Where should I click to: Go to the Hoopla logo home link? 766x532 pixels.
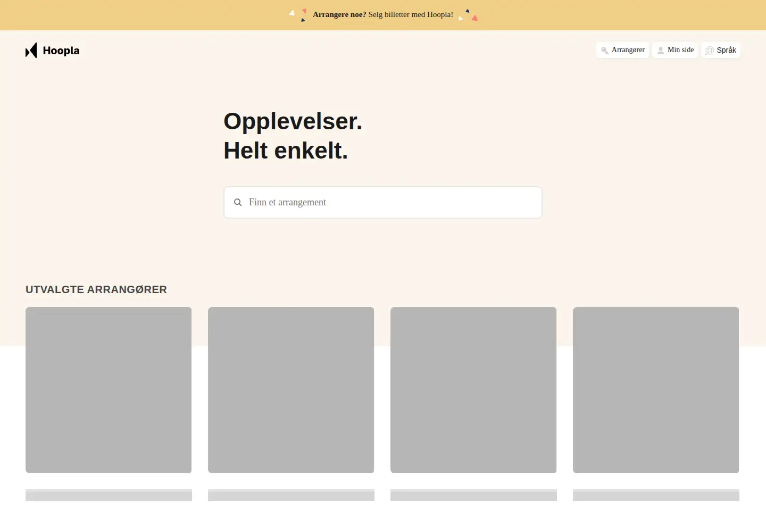click(x=53, y=51)
